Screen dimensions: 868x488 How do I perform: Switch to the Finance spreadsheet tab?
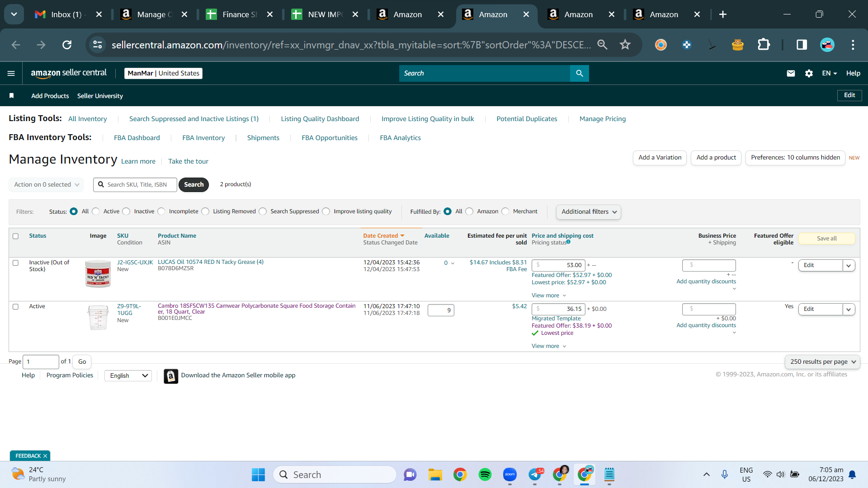(240, 14)
